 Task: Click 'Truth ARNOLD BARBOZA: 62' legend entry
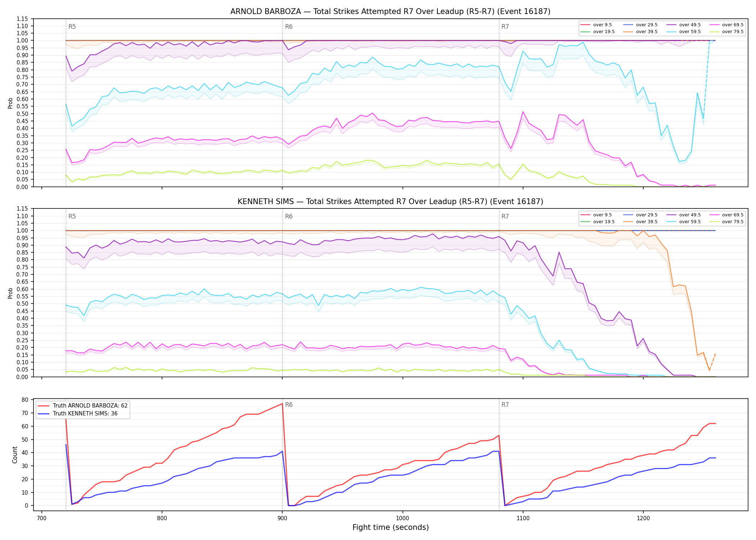pyautogui.click(x=83, y=406)
